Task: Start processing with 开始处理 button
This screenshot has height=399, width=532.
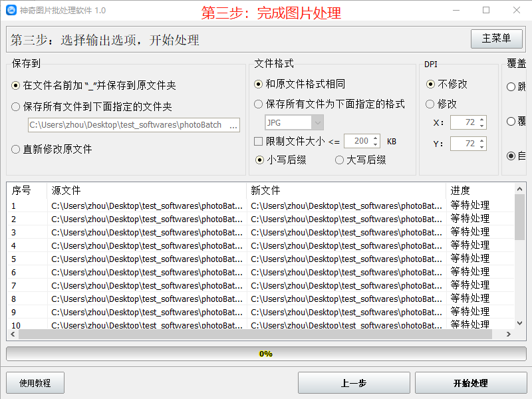Action: click(469, 382)
